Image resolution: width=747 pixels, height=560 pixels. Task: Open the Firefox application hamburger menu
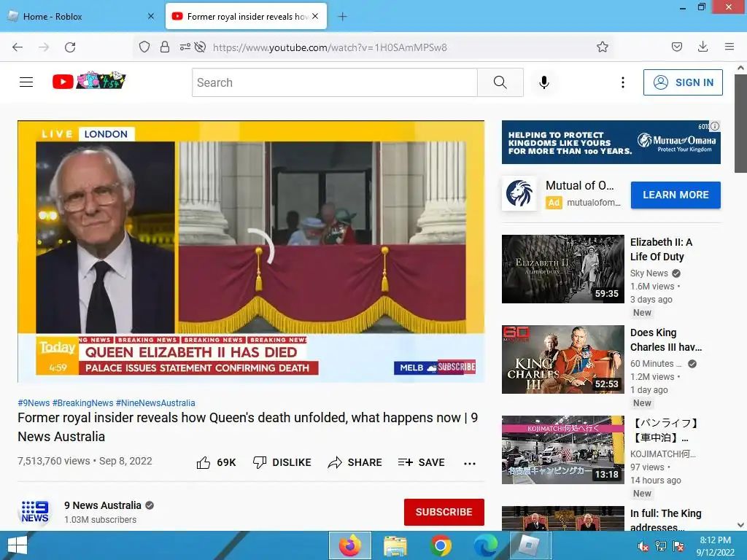729,47
